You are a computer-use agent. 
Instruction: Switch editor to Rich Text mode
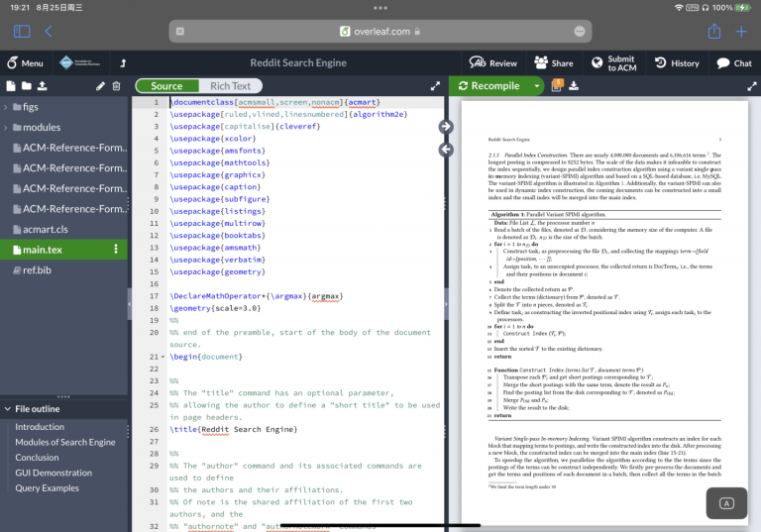[x=230, y=86]
